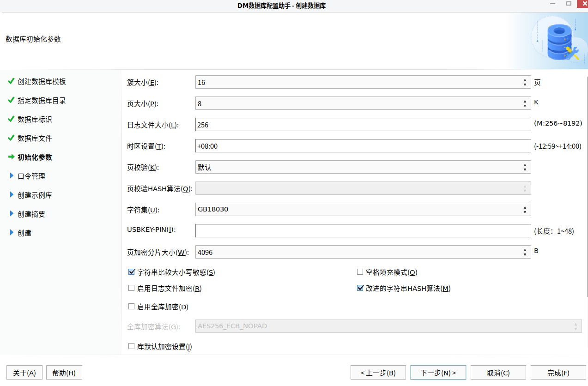The image size is (588, 386).
Task: Enable the 库默认加密设置 checkbox
Action: (x=131, y=346)
